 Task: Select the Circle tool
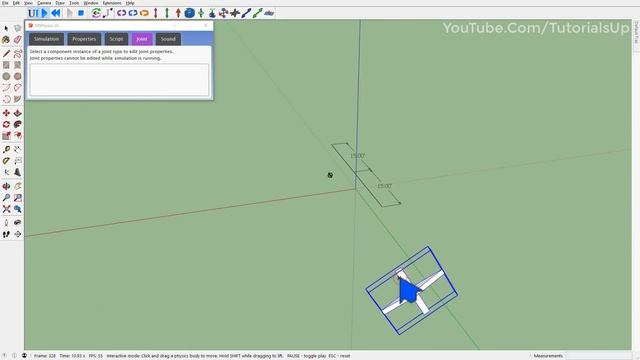(x=6, y=76)
